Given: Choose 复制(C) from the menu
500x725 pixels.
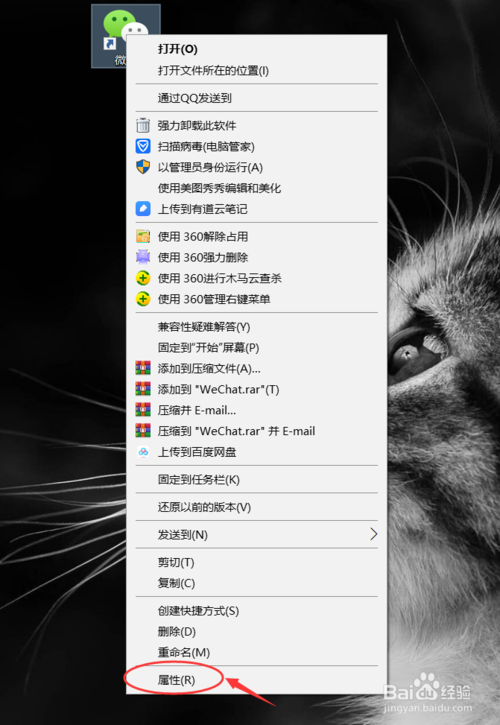Looking at the screenshot, I should pyautogui.click(x=256, y=583).
